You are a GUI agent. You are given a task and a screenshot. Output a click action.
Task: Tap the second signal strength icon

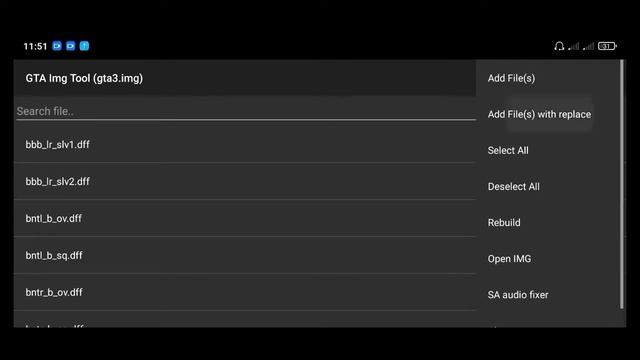click(x=588, y=46)
